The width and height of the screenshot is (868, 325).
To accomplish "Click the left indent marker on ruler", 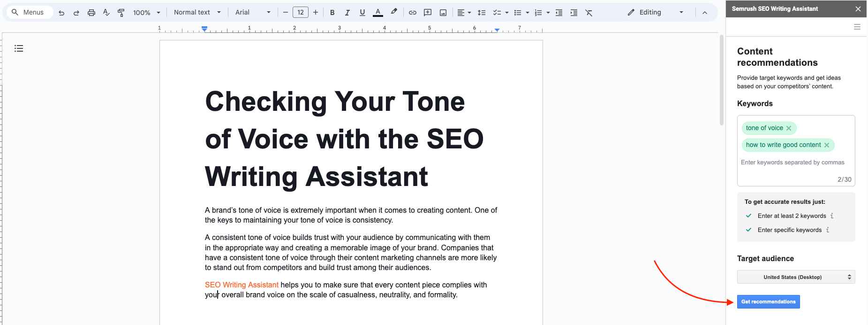I will pyautogui.click(x=204, y=29).
